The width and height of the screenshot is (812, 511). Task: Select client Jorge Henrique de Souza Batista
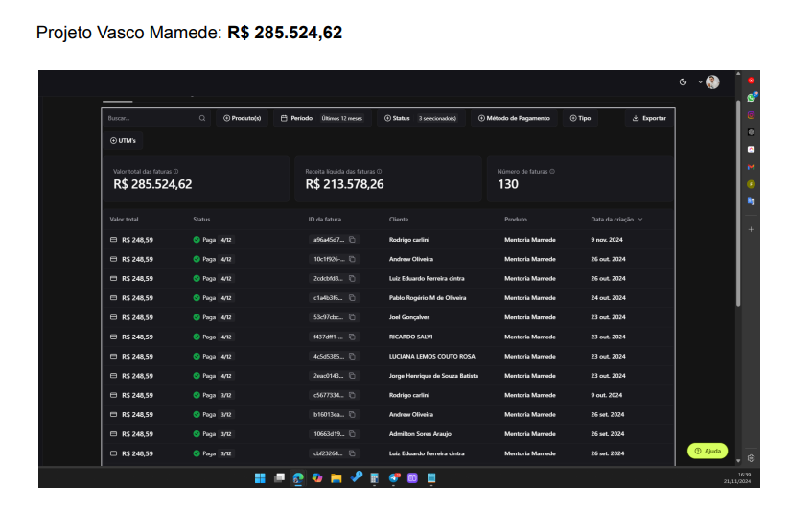click(433, 376)
